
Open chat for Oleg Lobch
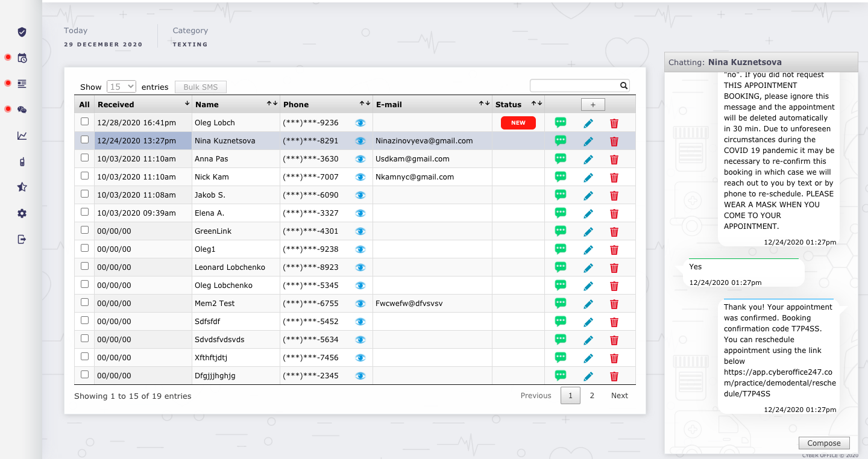coord(561,122)
